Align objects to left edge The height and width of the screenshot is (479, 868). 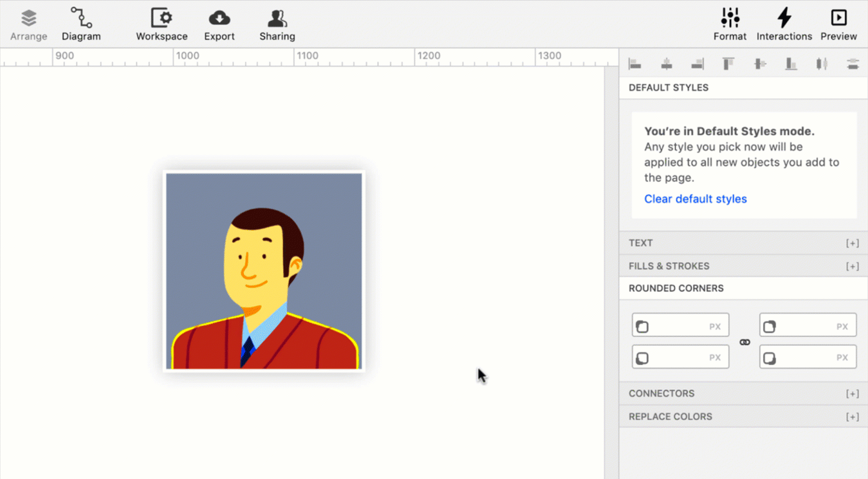click(635, 64)
